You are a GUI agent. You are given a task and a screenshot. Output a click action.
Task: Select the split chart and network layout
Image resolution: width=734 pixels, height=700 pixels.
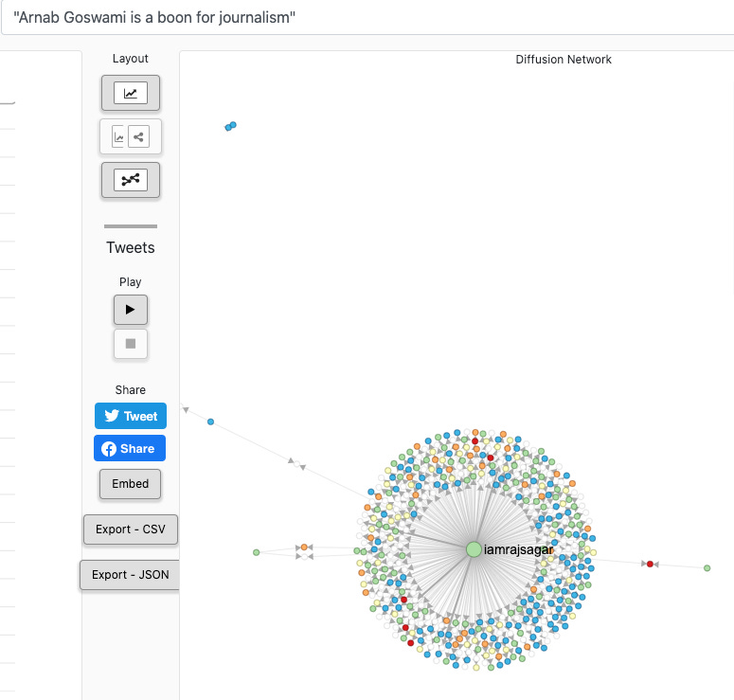[131, 137]
